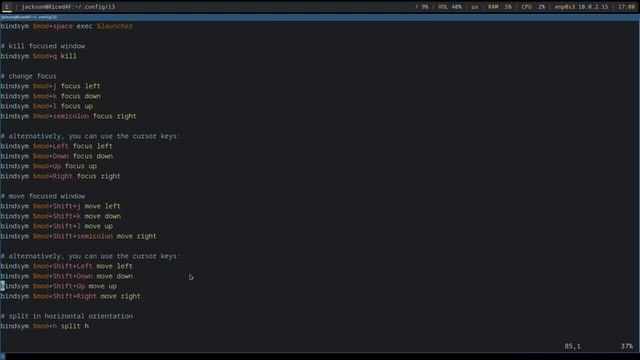Click the line 'bindsym $mod+Shift+Right move right'

coord(71,296)
